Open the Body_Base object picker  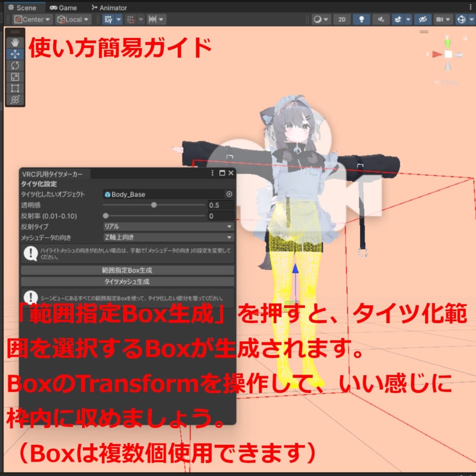pos(229,194)
